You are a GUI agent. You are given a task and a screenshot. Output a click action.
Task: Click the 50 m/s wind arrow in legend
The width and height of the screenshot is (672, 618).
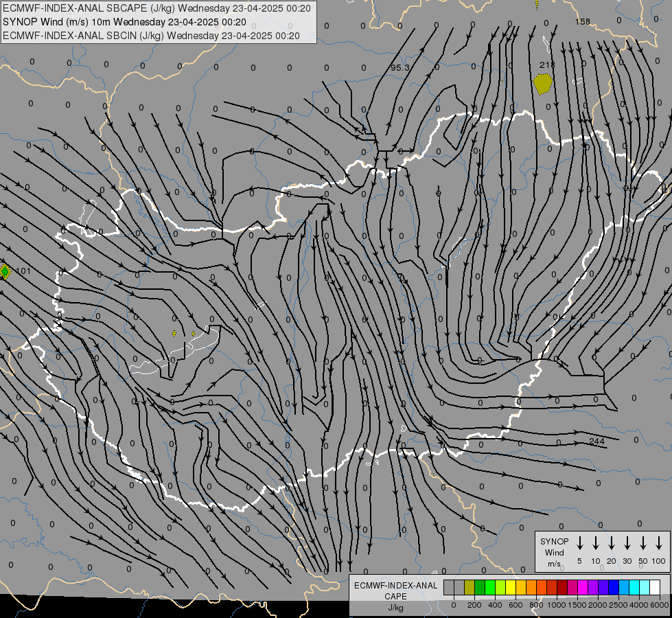coord(643,543)
